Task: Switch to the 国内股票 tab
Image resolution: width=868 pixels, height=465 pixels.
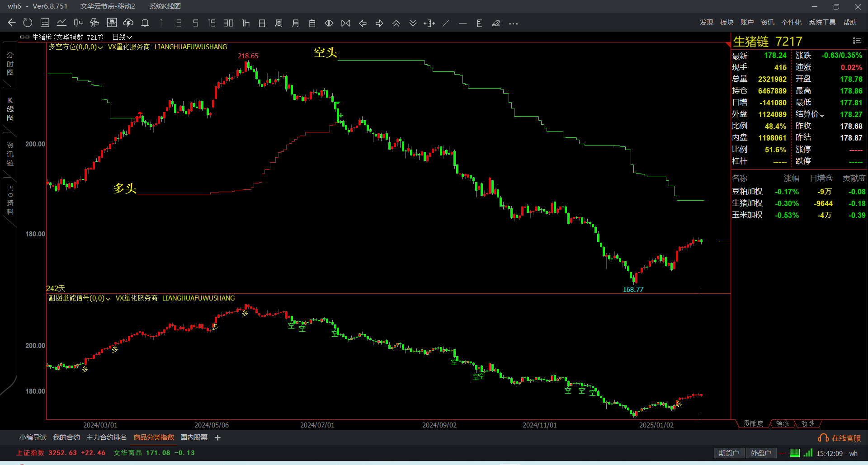Action: pyautogui.click(x=194, y=437)
